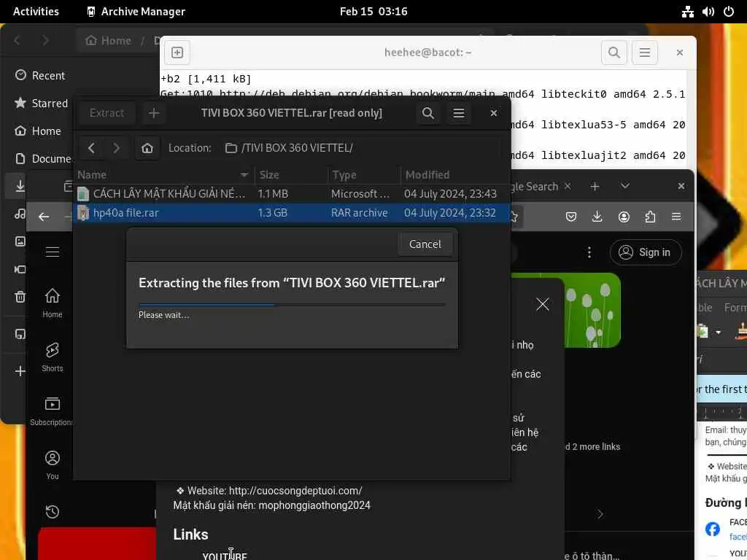Open a new tab in the terminal window
The height and width of the screenshot is (560, 747).
click(x=177, y=52)
